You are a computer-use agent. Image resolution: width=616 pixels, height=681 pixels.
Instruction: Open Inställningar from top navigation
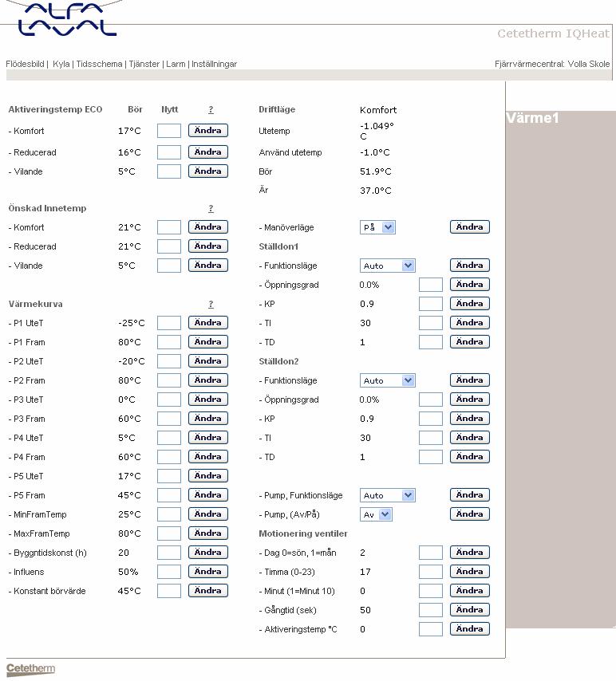(214, 64)
